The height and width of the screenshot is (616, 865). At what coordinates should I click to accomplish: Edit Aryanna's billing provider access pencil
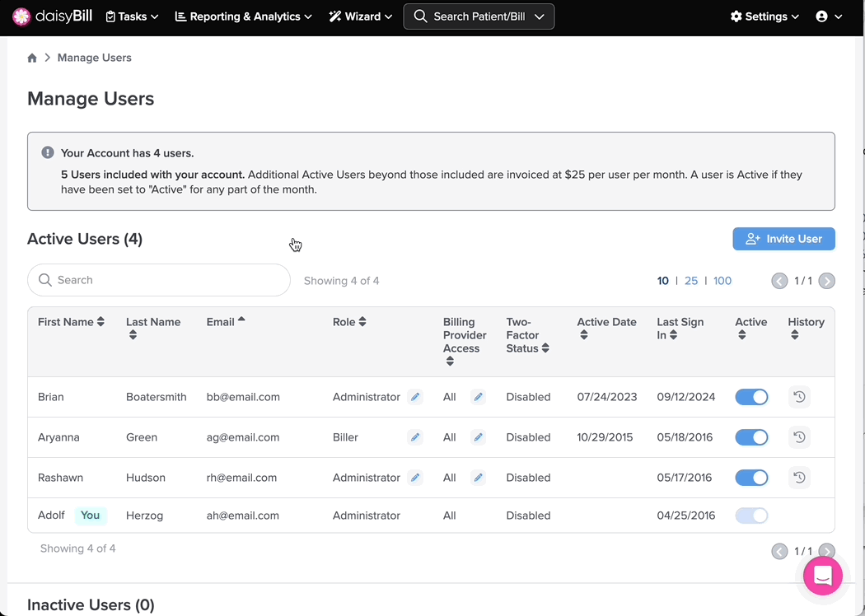tap(478, 437)
